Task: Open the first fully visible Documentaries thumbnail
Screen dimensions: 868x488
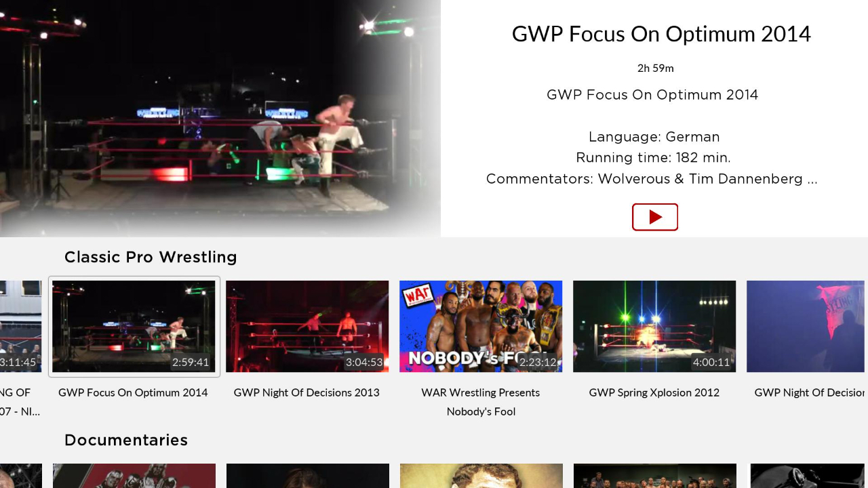Action: click(134, 476)
